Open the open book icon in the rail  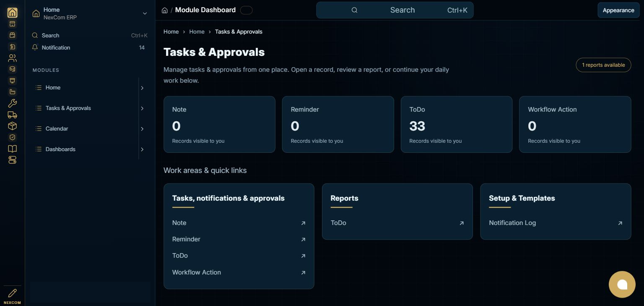click(x=13, y=149)
